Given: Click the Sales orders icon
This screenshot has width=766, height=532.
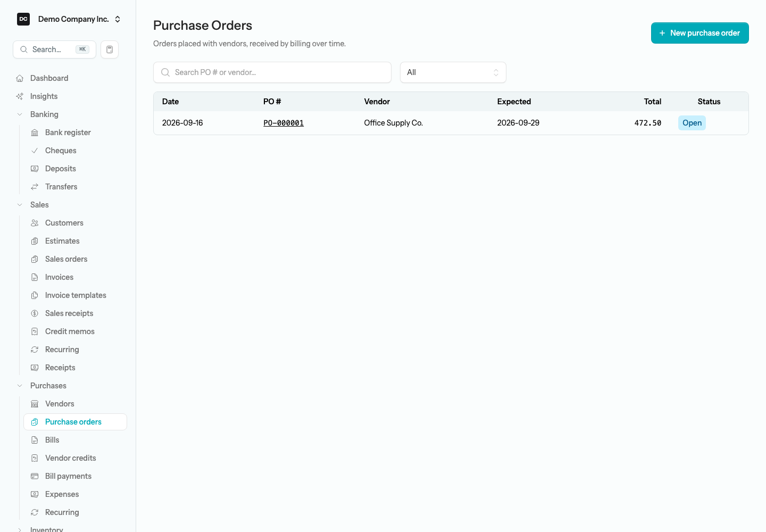Looking at the screenshot, I should tap(35, 259).
